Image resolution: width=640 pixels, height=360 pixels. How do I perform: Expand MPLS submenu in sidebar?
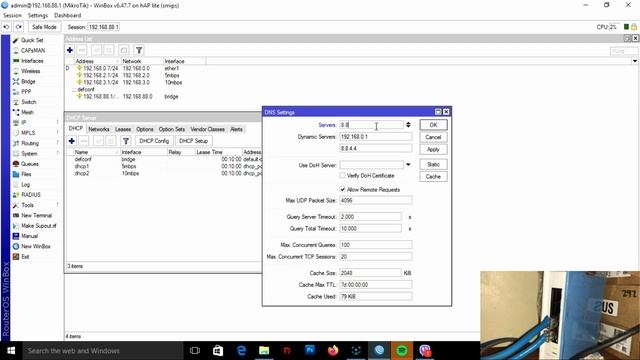click(x=58, y=133)
